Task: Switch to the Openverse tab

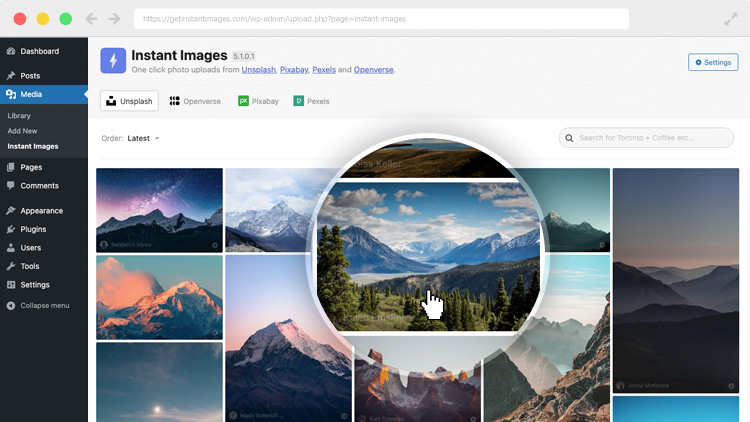Action: 194,101
